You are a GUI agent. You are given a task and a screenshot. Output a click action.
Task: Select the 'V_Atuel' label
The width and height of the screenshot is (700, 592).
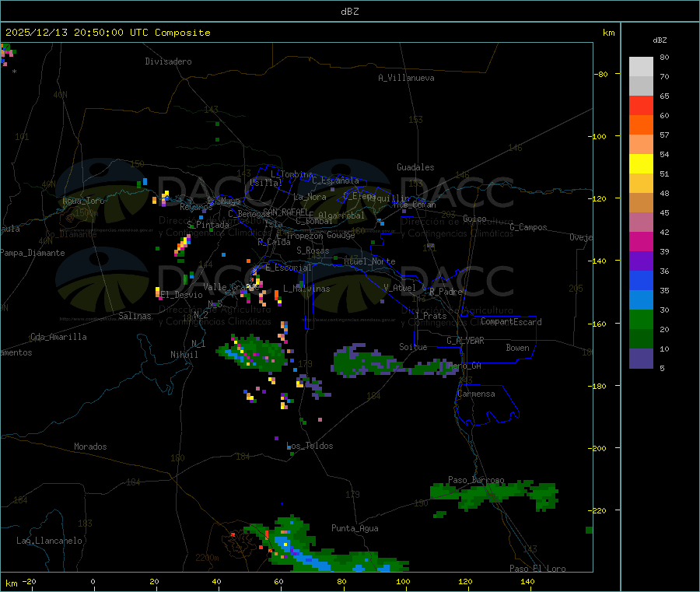coord(400,288)
